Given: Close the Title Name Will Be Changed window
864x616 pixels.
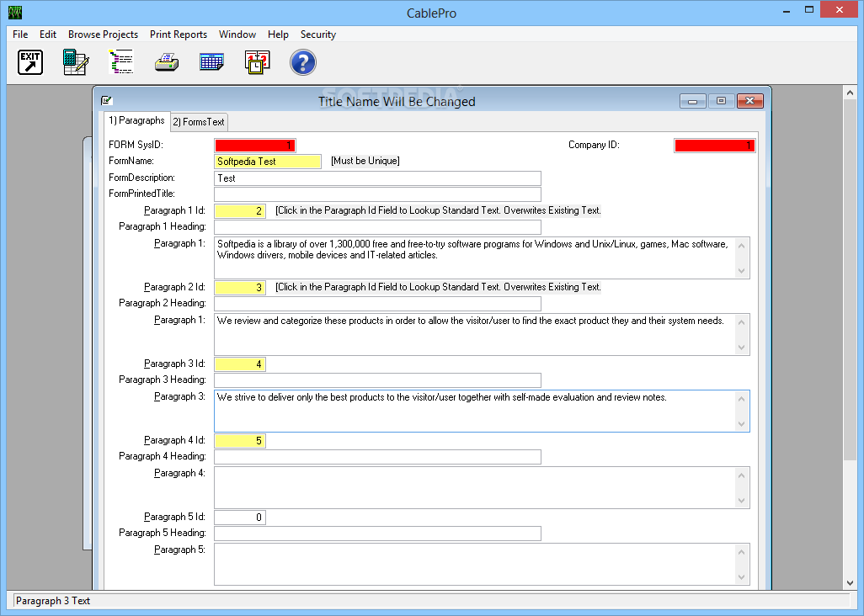Looking at the screenshot, I should click(750, 101).
